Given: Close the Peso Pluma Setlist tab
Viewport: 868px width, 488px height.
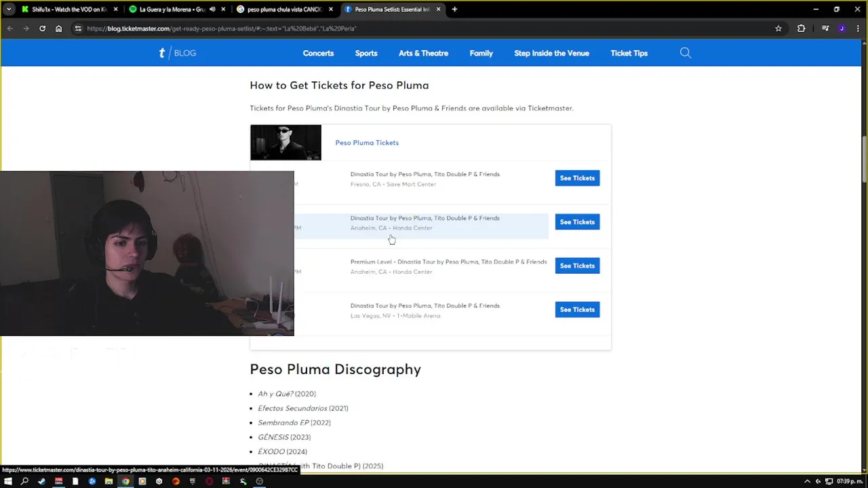Looking at the screenshot, I should pyautogui.click(x=438, y=9).
